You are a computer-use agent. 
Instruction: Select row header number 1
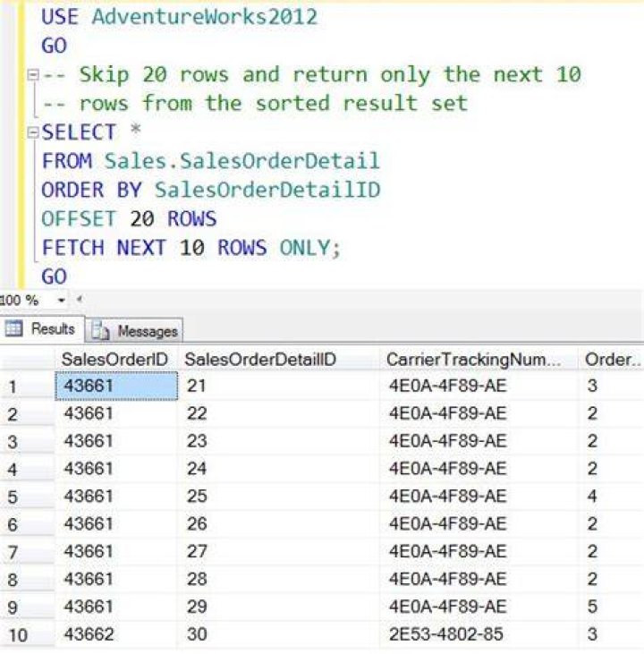tap(28, 386)
